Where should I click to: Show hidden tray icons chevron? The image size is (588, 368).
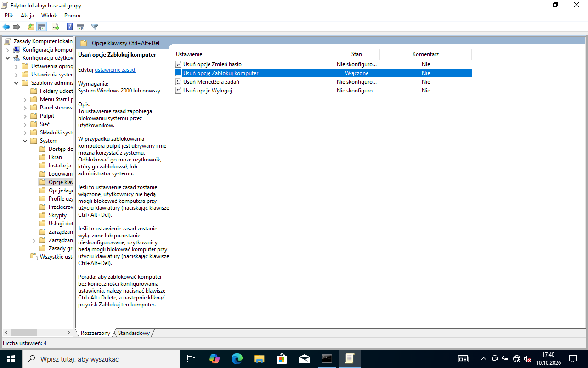click(x=483, y=359)
